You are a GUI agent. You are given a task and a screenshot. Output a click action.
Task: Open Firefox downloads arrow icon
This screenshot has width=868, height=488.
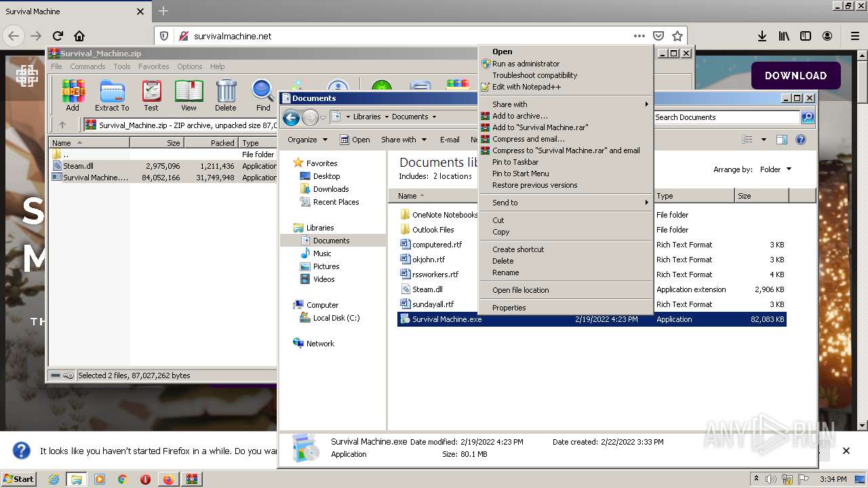[762, 36]
